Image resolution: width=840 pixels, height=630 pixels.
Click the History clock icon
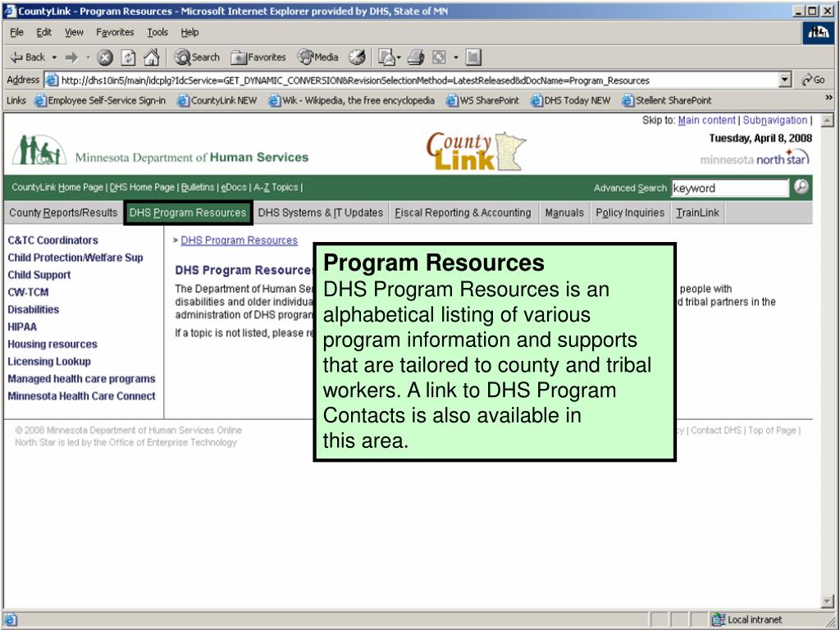click(x=356, y=57)
